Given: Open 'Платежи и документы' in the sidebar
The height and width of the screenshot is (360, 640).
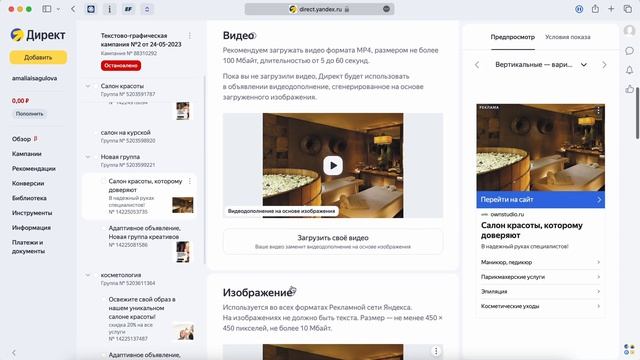Looking at the screenshot, I should click(x=29, y=247).
